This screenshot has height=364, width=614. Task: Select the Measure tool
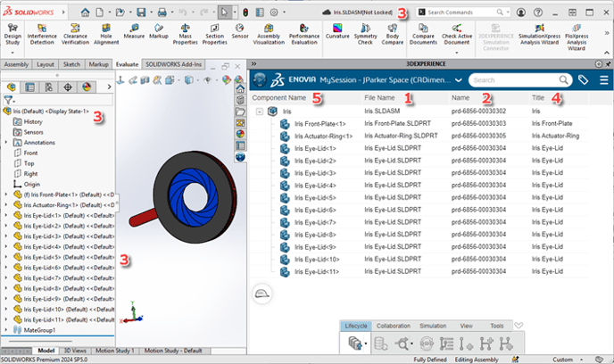point(134,31)
